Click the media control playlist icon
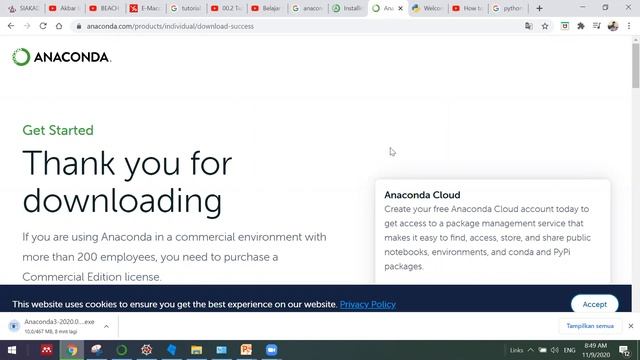The width and height of the screenshot is (640, 360). tap(597, 26)
